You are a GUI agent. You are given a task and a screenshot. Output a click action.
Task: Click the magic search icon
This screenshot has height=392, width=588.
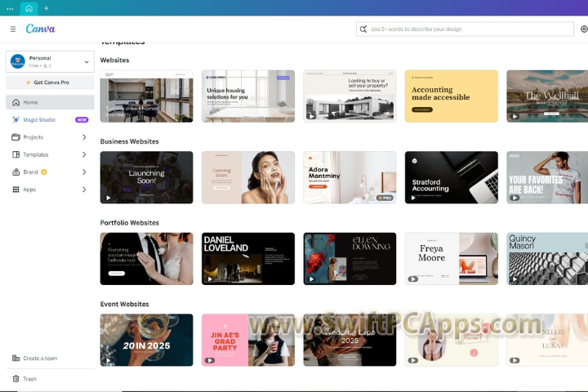[363, 29]
